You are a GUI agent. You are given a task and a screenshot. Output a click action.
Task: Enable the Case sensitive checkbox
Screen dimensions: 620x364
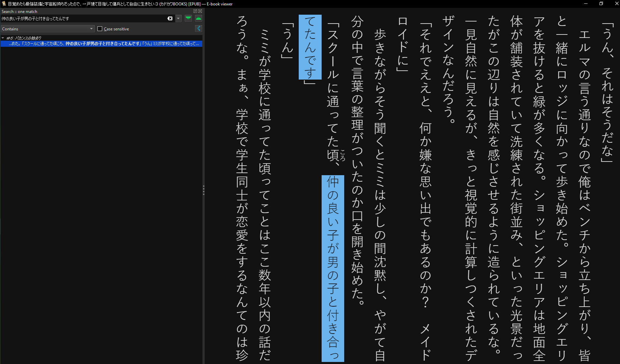(x=100, y=29)
